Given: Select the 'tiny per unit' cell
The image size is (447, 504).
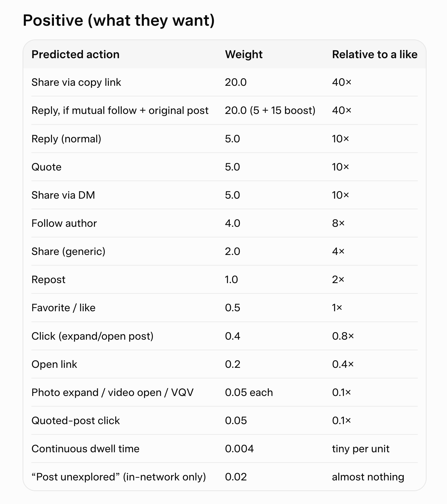Looking at the screenshot, I should tap(361, 449).
